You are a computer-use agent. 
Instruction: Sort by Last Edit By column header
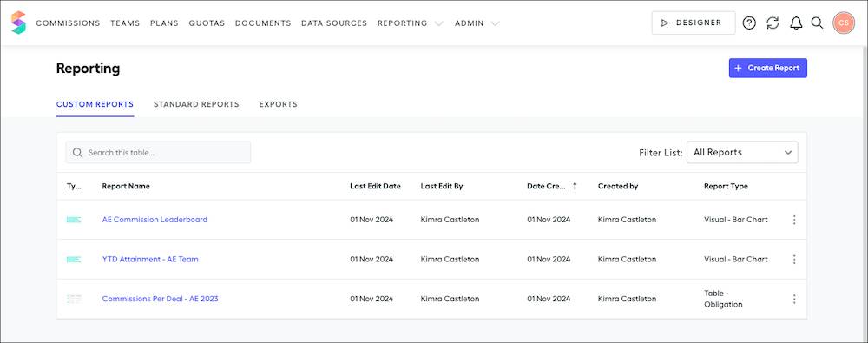[442, 186]
